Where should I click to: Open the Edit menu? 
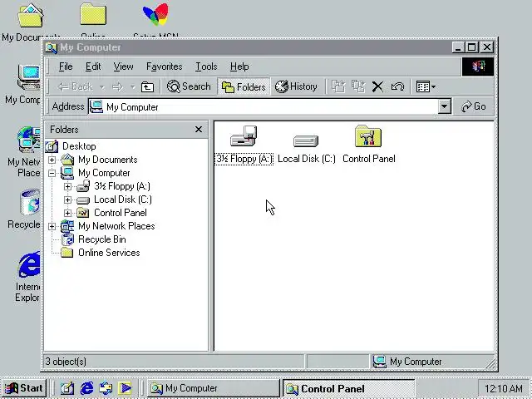tap(93, 66)
